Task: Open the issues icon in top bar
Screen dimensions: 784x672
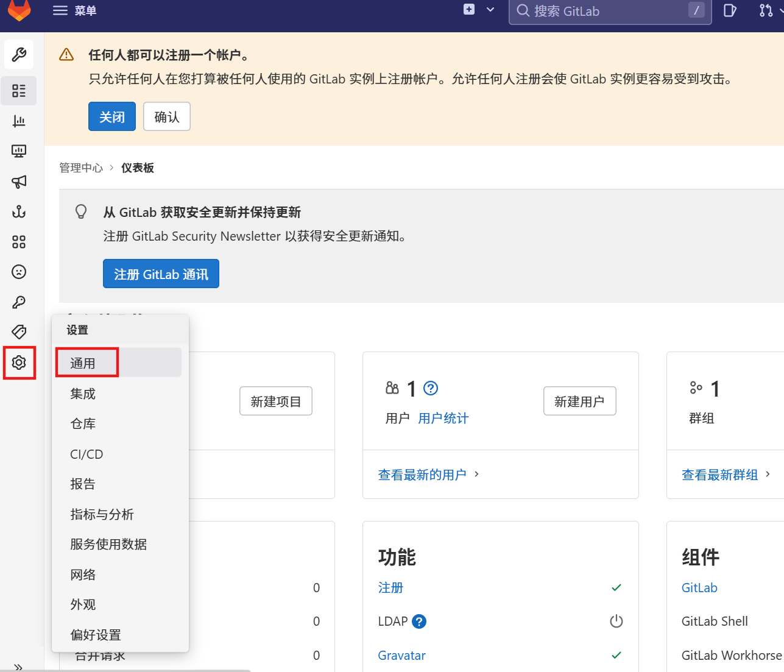Action: [x=730, y=10]
